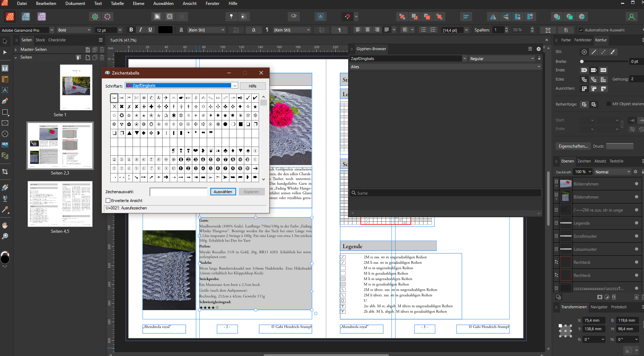This screenshot has height=356, width=644.
Task: Select the View hand tool
Action: point(5,225)
